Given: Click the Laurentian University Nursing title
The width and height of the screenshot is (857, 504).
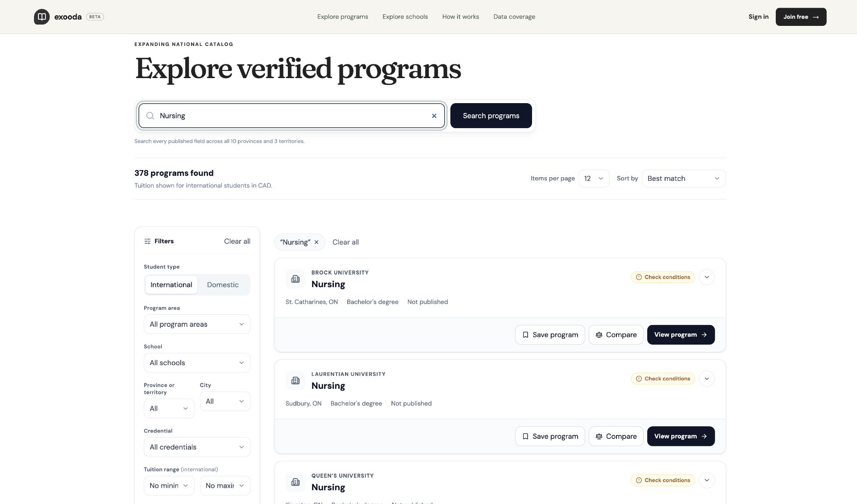Looking at the screenshot, I should (328, 386).
